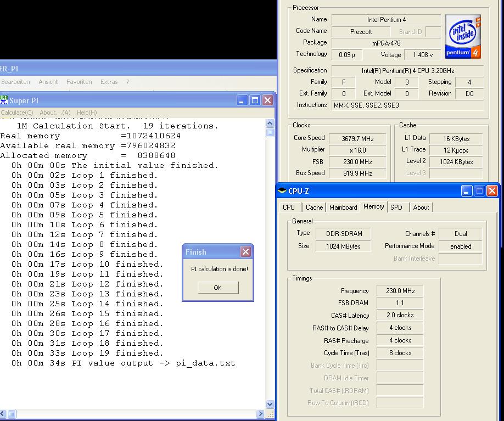Maximize the Super PI window
The height and width of the screenshot is (421, 504).
tap(255, 100)
